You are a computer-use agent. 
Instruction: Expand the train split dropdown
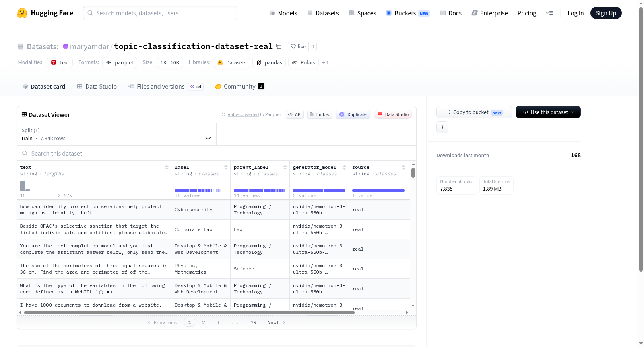(117, 134)
